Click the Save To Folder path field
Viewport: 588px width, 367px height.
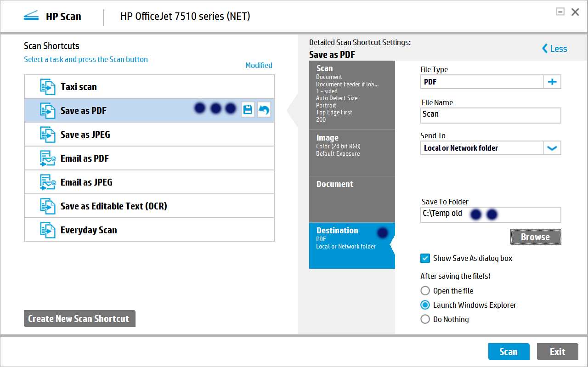[x=491, y=215]
